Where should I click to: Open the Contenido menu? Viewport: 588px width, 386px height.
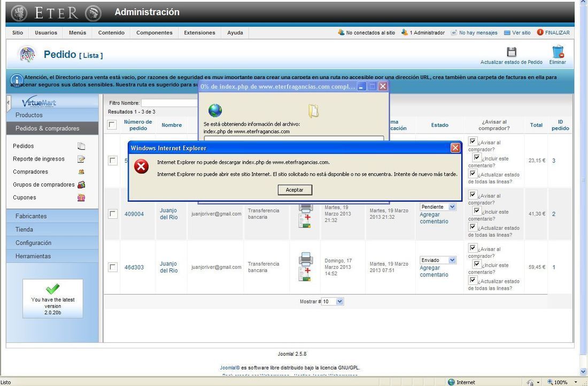pos(111,33)
